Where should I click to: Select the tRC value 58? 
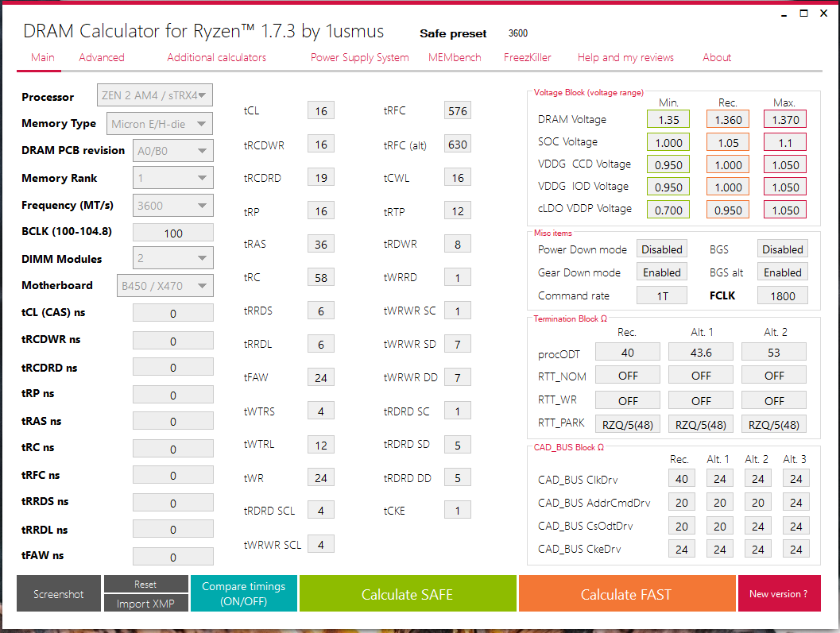coord(321,277)
